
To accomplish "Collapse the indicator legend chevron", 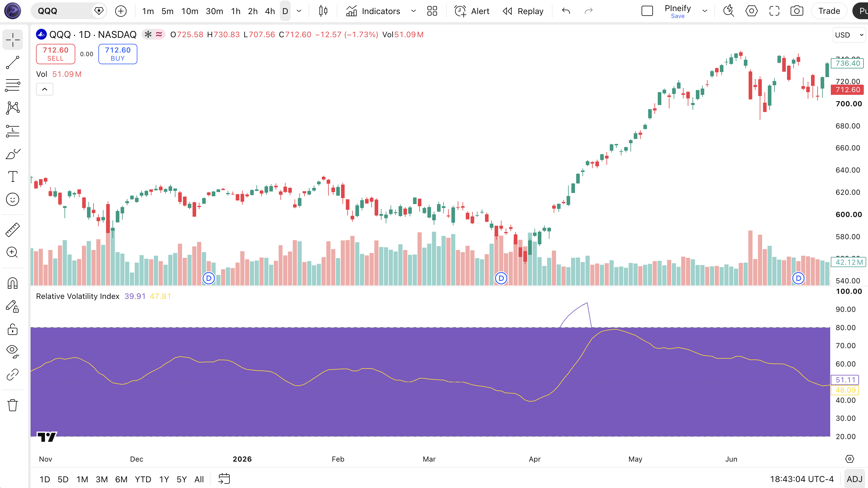I will click(x=44, y=89).
